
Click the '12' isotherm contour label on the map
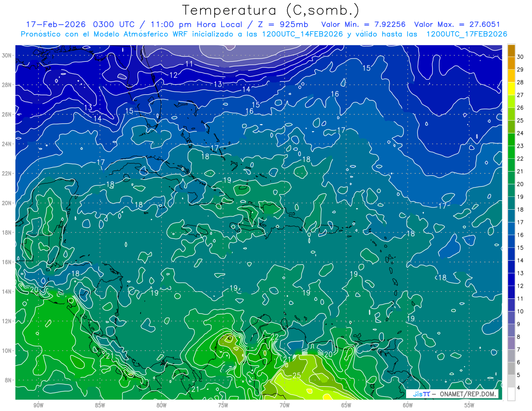tap(173, 75)
